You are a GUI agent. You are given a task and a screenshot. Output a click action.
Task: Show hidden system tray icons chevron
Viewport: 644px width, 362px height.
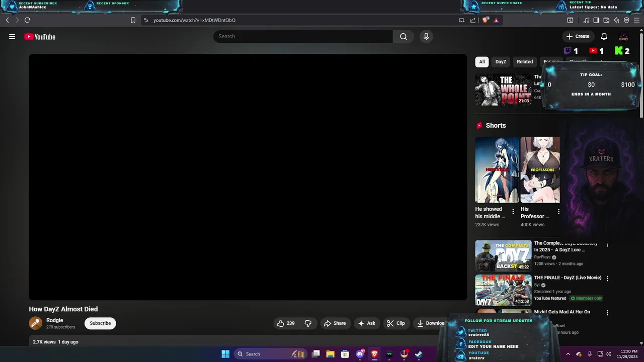pyautogui.click(x=568, y=354)
